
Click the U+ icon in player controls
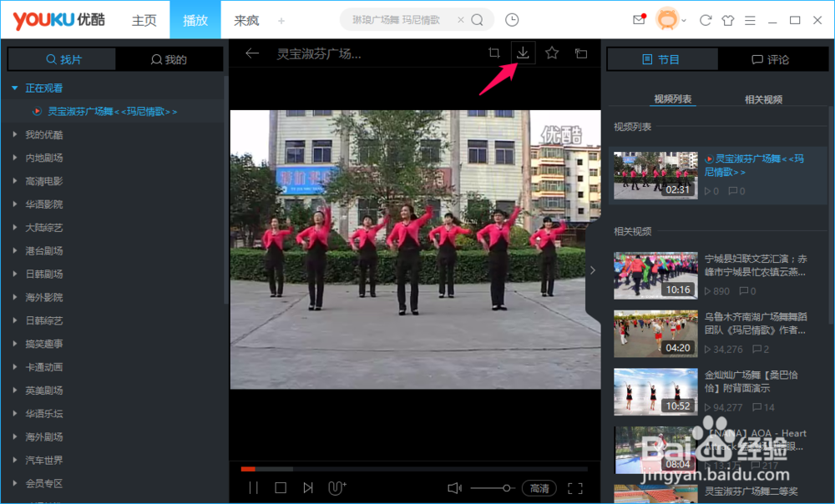click(337, 488)
